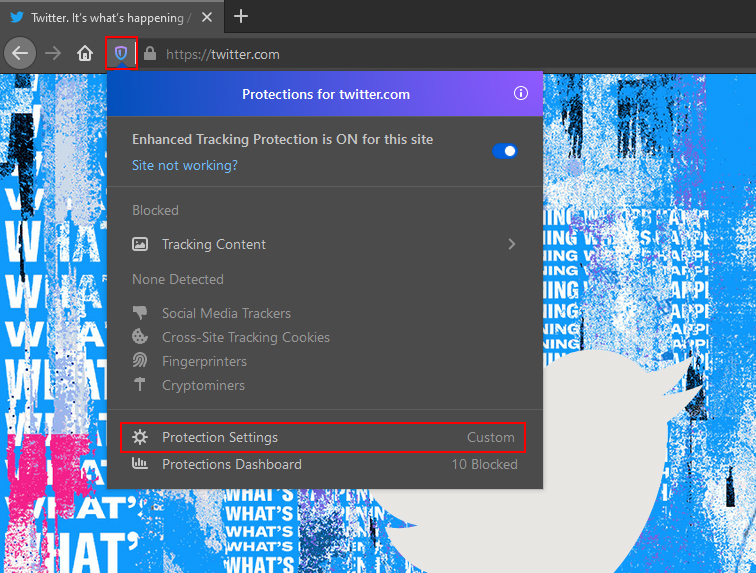
Task: Click the Social Media Trackers thumbs-down icon
Action: coord(140,313)
